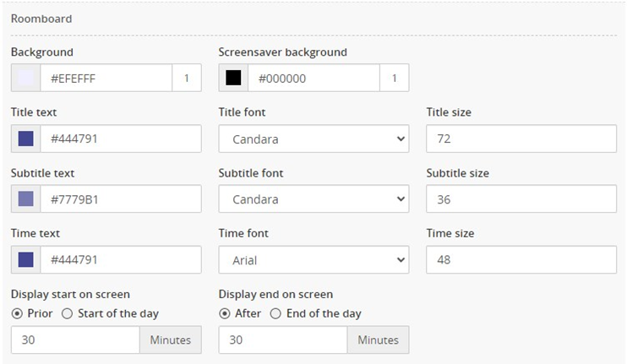Focus the Screensaver background hex field #000000
The width and height of the screenshot is (627, 364).
313,78
